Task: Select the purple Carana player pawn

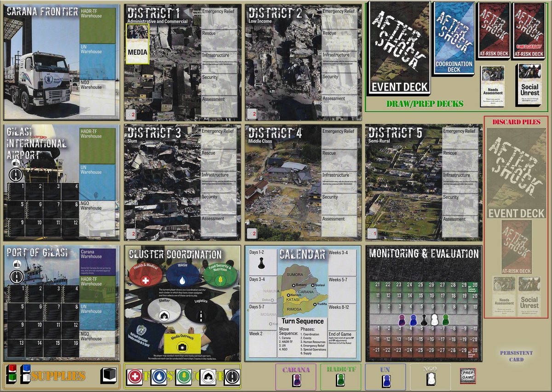Action: (x=297, y=380)
